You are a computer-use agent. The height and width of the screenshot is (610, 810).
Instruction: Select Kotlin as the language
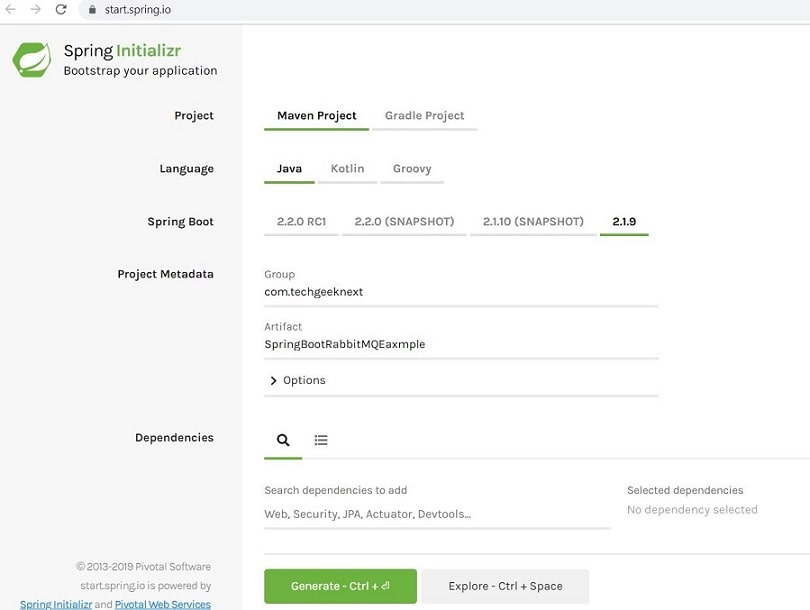[348, 169]
